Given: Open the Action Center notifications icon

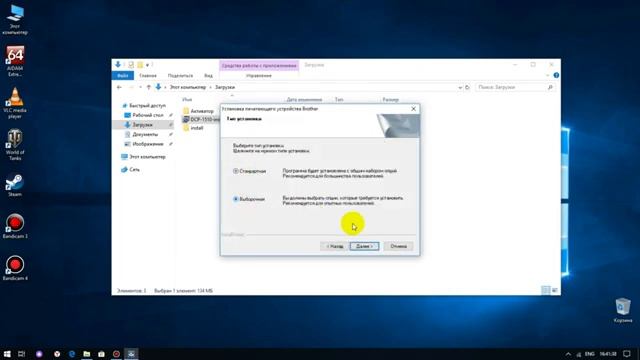Looking at the screenshot, I should 627,354.
